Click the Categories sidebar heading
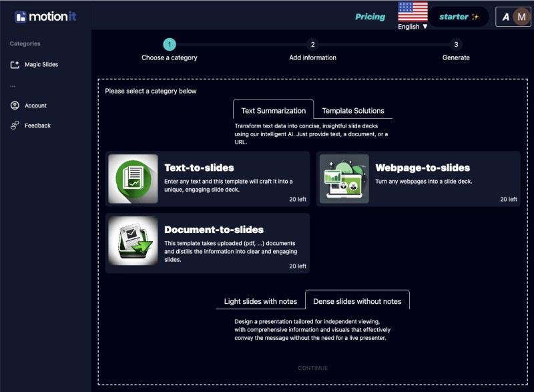Viewport: 534px width, 392px height. click(25, 43)
